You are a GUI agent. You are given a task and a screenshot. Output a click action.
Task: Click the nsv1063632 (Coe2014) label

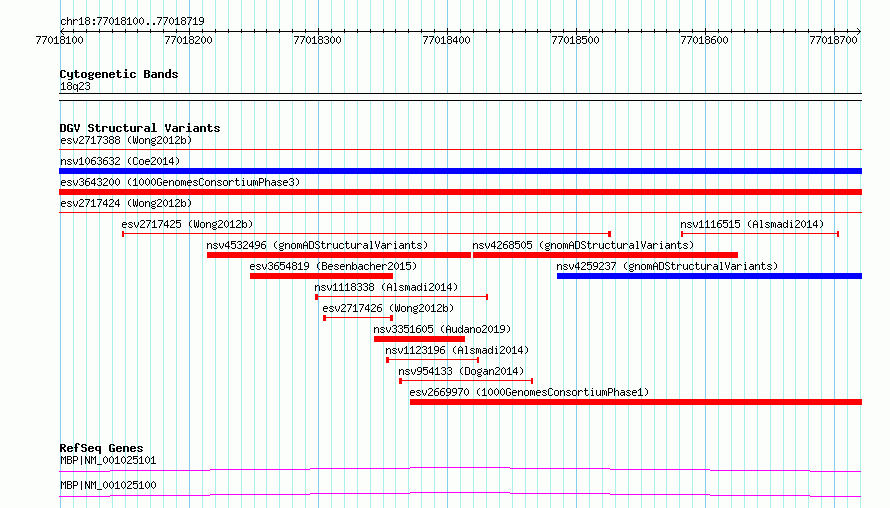[x=120, y=161]
